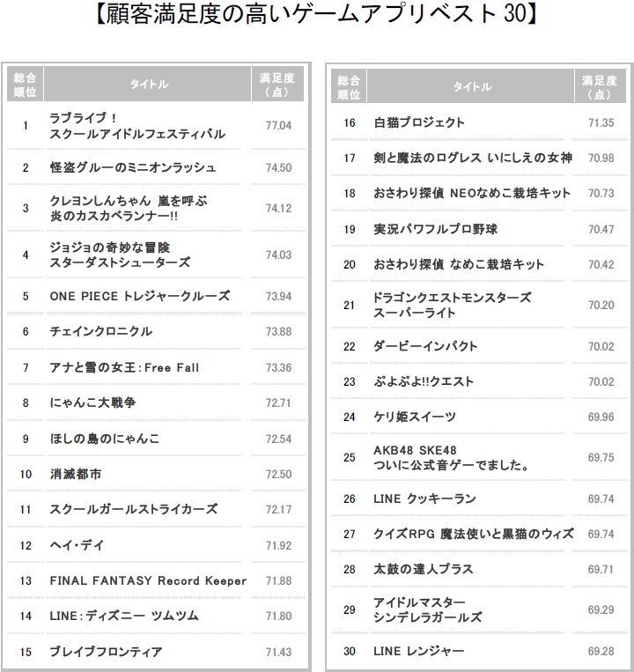This screenshot has height=672, width=634.
Task: Select LINE:ディズニー ツムツム title
Action: (x=124, y=616)
